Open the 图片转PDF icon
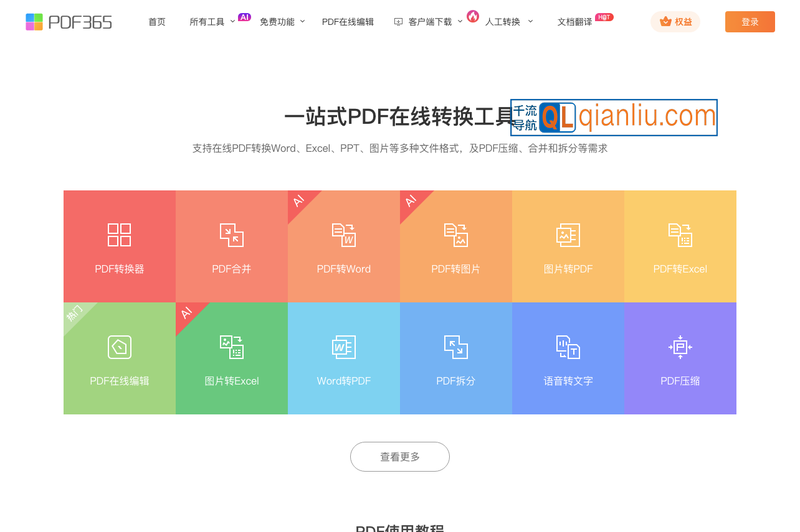Viewport: 800px width, 532px height. coord(568,235)
